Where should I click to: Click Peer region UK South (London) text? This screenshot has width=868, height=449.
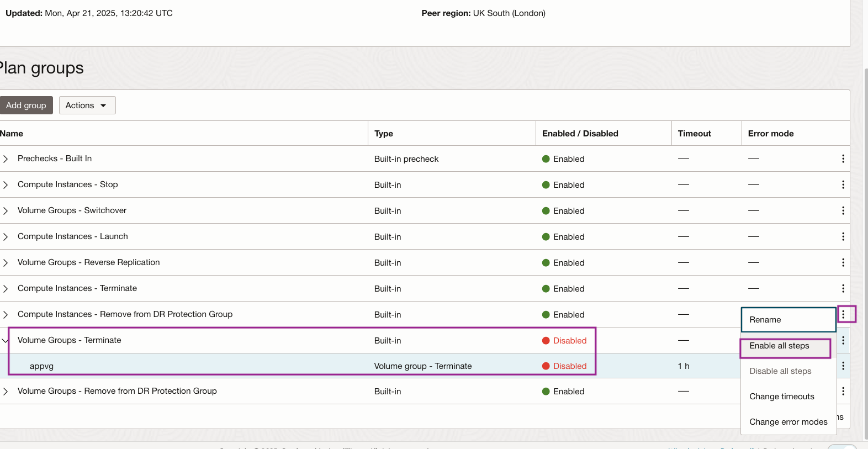click(x=483, y=13)
